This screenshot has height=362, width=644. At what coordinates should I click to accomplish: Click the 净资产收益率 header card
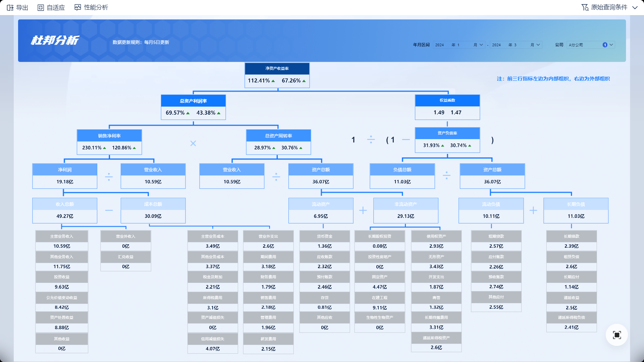[277, 68]
